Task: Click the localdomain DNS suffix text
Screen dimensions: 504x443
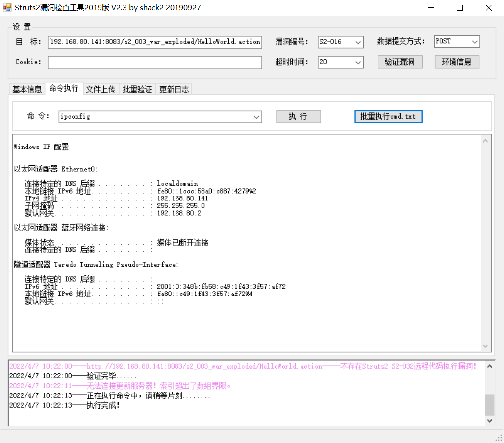Action: (177, 183)
